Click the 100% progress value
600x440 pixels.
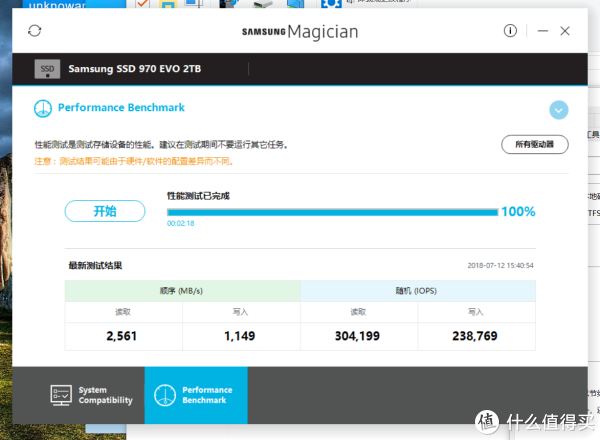pos(518,212)
